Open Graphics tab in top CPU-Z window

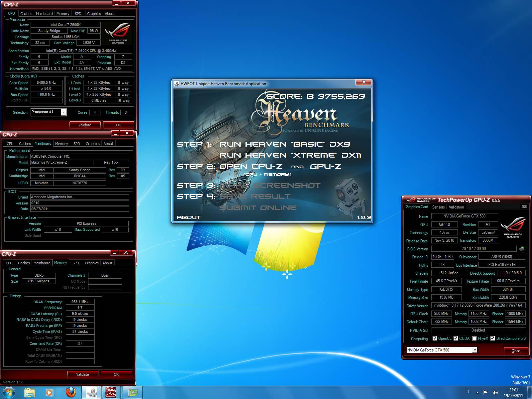click(x=94, y=14)
